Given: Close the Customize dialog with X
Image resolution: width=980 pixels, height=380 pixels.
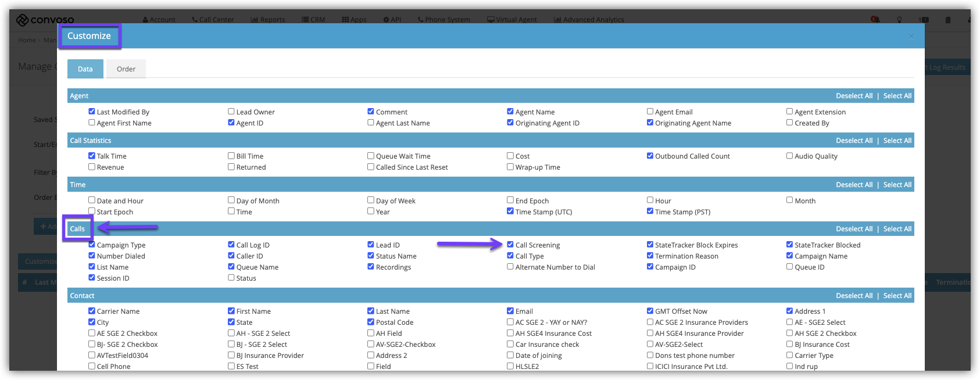Looking at the screenshot, I should pyautogui.click(x=911, y=36).
